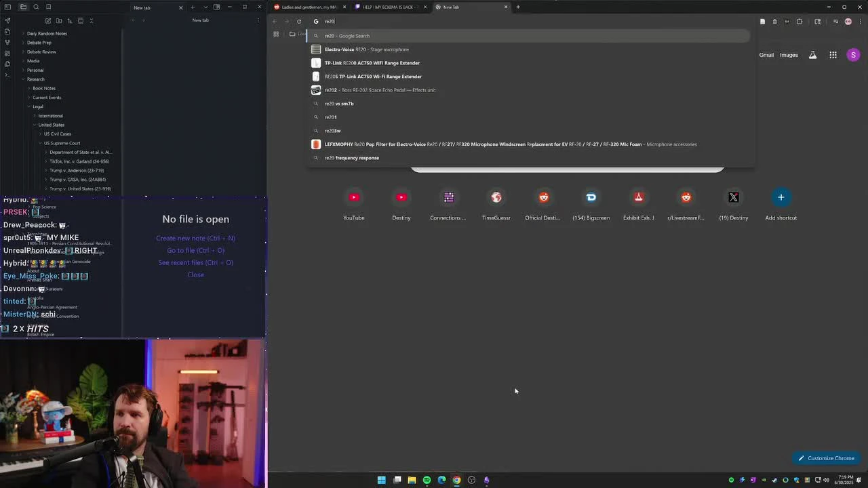Click Go to file link
The height and width of the screenshot is (488, 868).
click(x=195, y=250)
